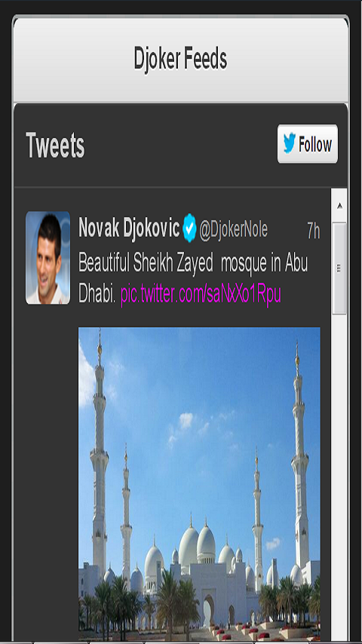Click the @DjokerNole handle
The image size is (362, 644).
(233, 229)
